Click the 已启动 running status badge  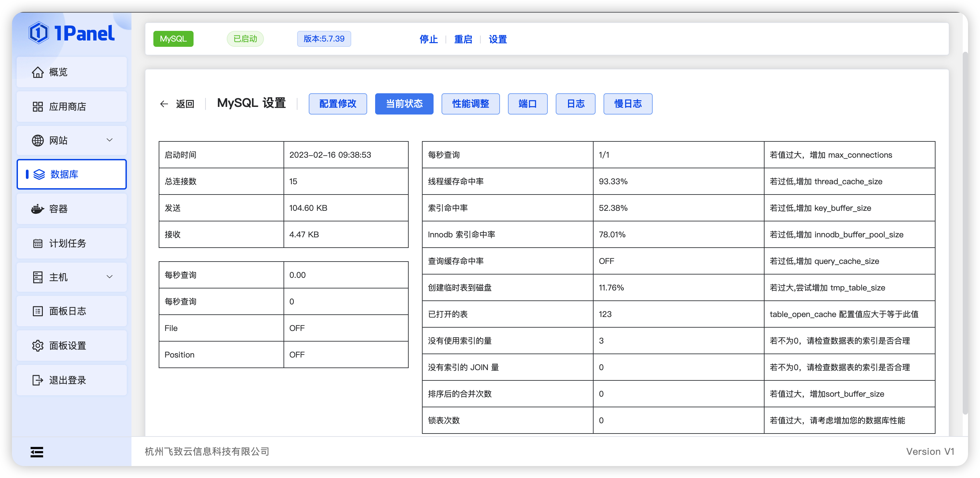[x=245, y=39]
